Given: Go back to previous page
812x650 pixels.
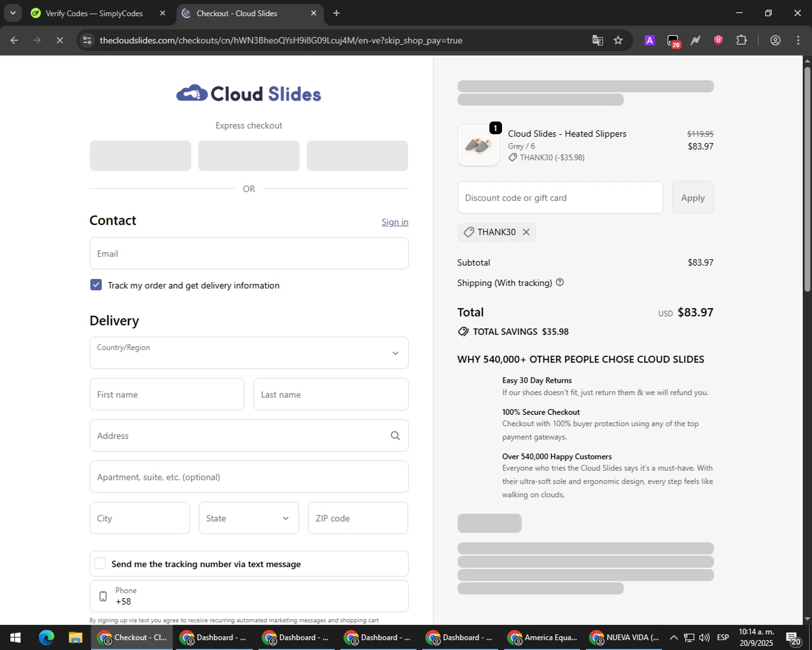Looking at the screenshot, I should point(14,40).
